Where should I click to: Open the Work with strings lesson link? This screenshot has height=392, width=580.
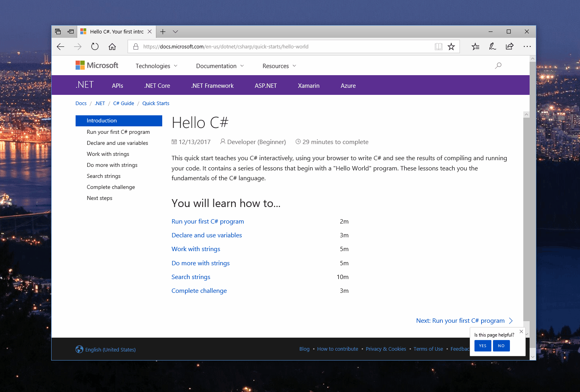coord(196,249)
